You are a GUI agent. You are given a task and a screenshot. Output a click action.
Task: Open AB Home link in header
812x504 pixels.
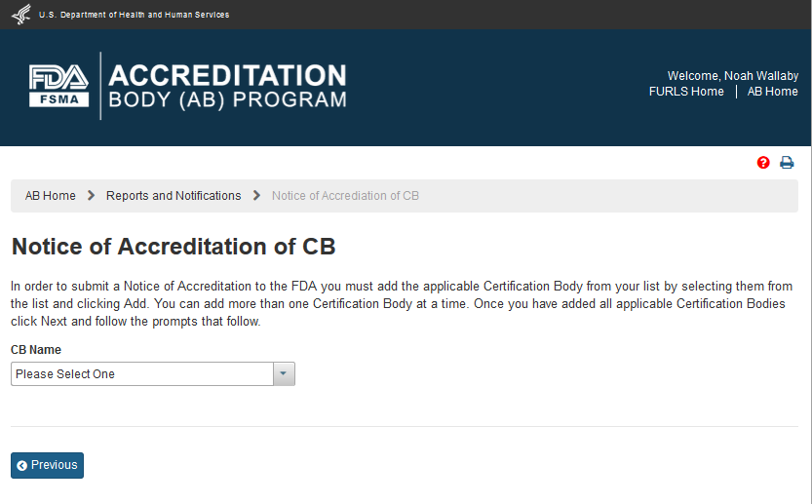772,92
